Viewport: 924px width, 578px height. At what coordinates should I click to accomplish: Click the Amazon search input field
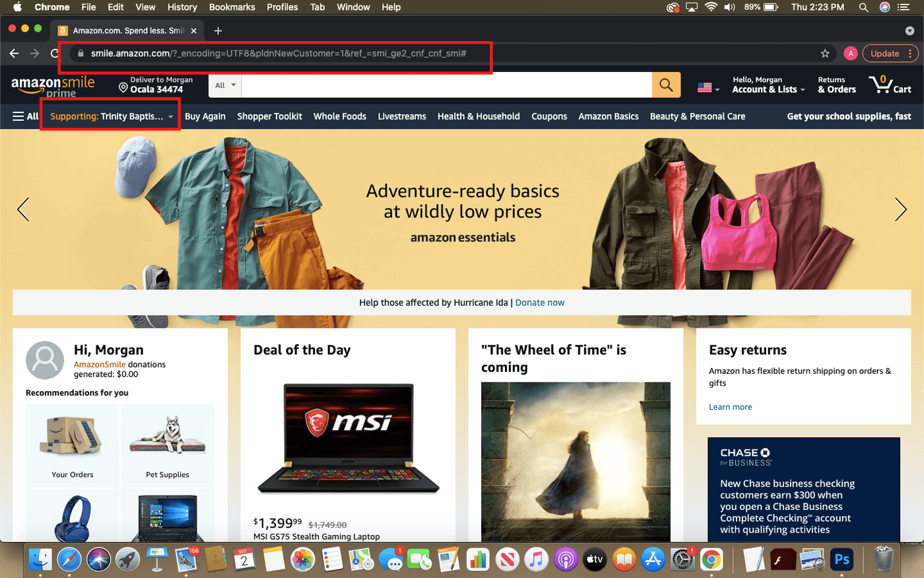click(x=447, y=85)
